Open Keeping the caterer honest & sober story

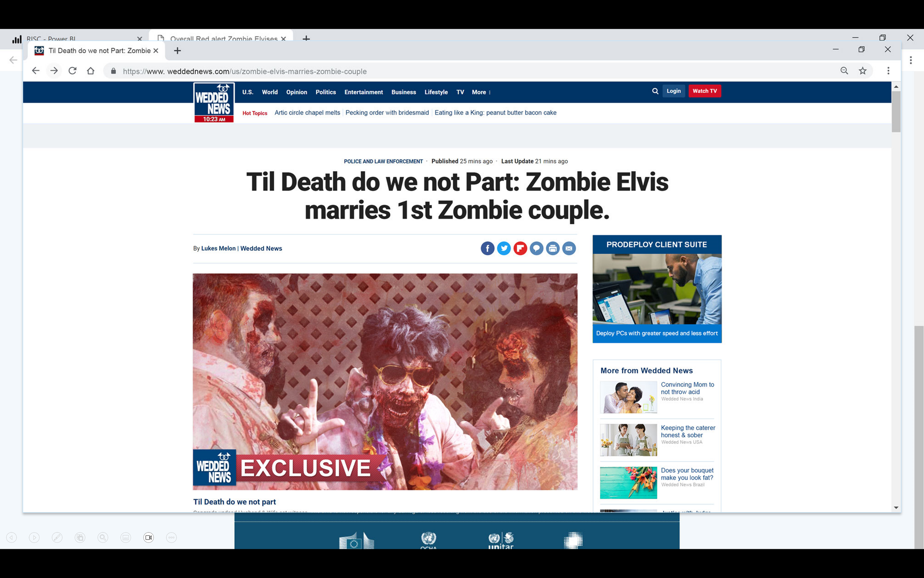[688, 431]
